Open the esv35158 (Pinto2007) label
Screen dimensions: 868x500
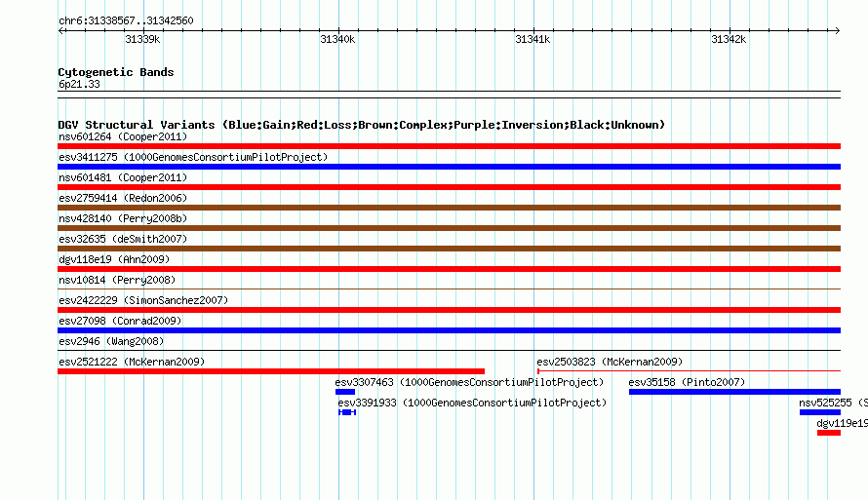click(x=687, y=382)
